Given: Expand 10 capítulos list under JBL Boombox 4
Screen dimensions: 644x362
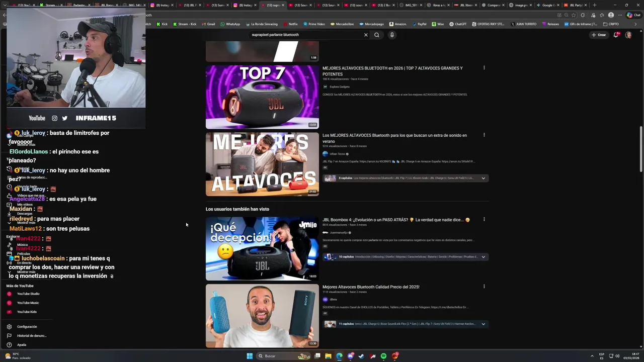Looking at the screenshot, I should [484, 257].
